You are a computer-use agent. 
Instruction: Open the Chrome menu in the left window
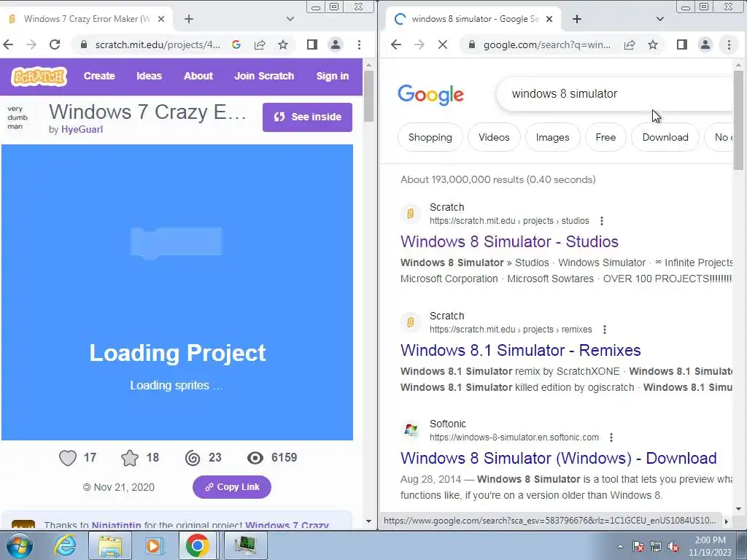point(359,44)
